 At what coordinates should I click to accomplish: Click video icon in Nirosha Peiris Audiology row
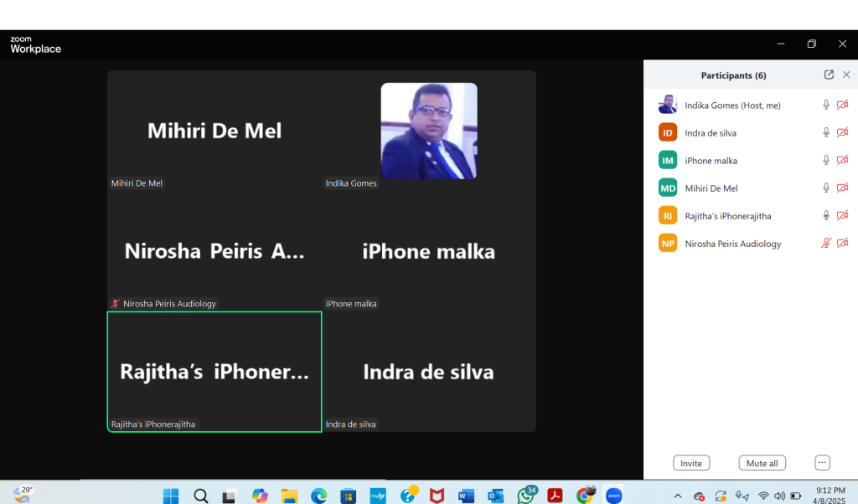click(x=842, y=244)
